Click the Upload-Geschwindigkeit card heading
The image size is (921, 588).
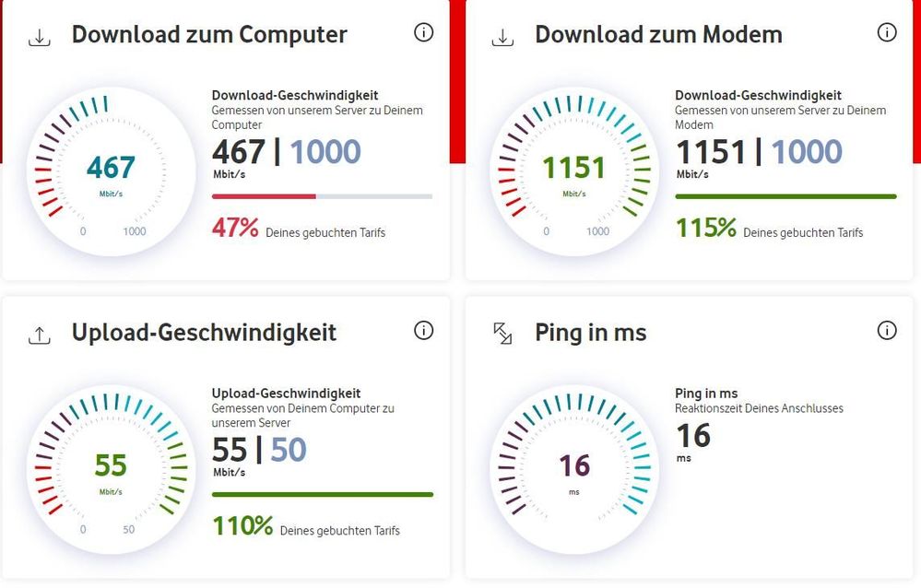point(204,332)
